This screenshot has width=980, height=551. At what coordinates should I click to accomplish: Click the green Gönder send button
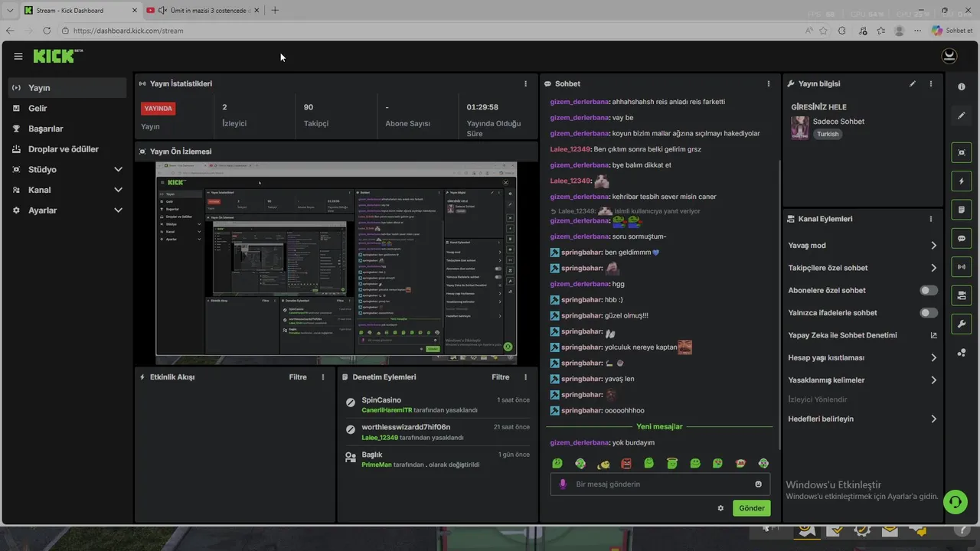point(751,508)
